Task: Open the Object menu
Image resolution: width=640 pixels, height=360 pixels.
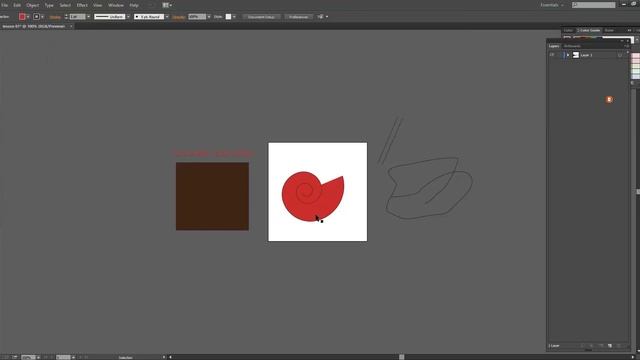Action: click(33, 5)
